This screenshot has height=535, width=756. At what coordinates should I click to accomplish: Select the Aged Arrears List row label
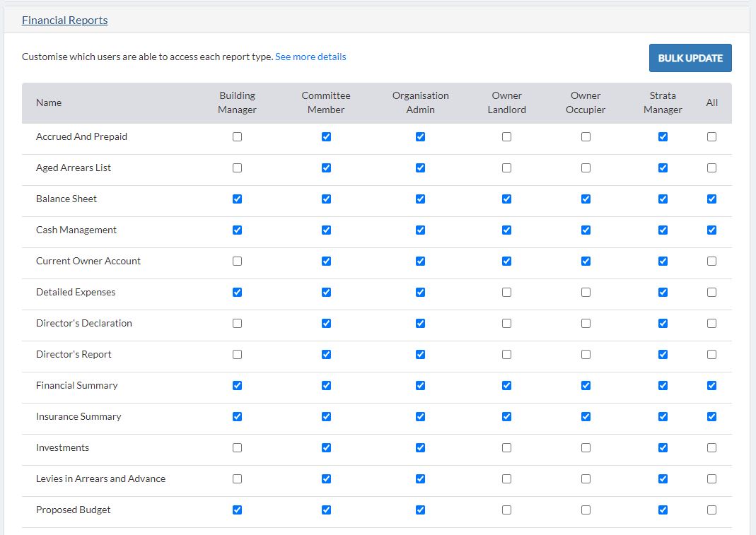coord(74,167)
